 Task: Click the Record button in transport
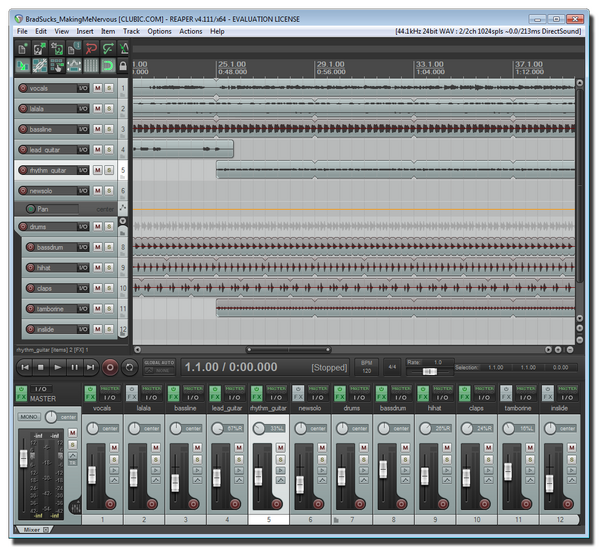110,367
